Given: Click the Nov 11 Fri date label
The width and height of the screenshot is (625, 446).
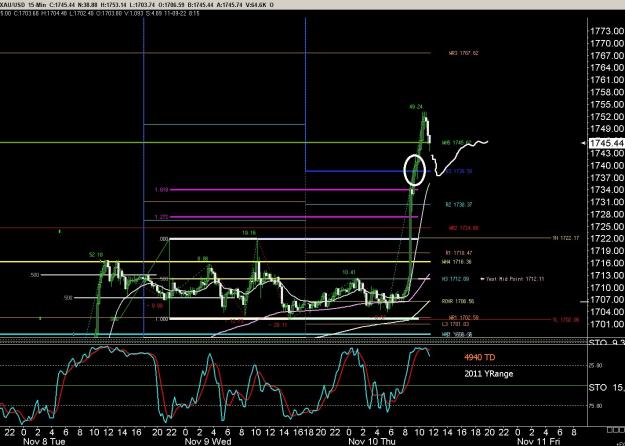Looking at the screenshot, I should click(x=539, y=441).
